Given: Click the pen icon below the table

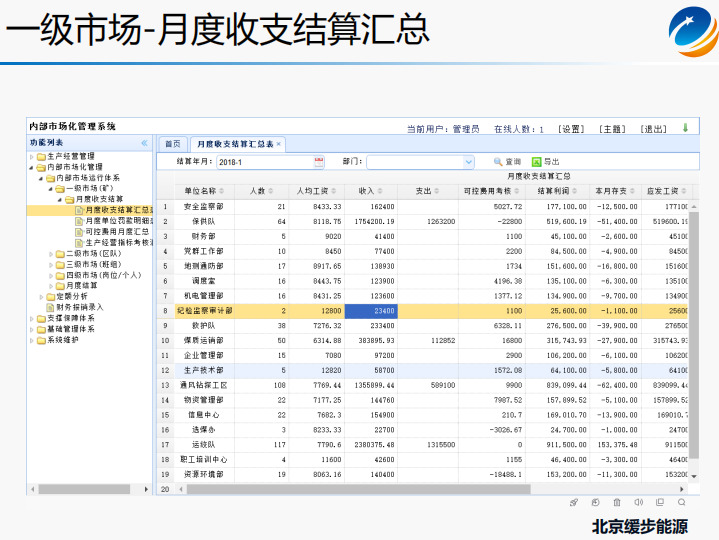Looking at the screenshot, I should 574,502.
